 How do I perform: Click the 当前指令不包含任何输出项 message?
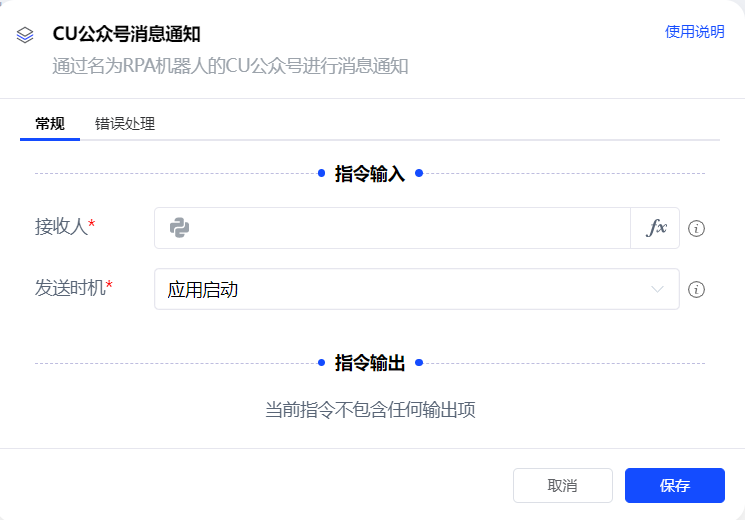click(370, 410)
